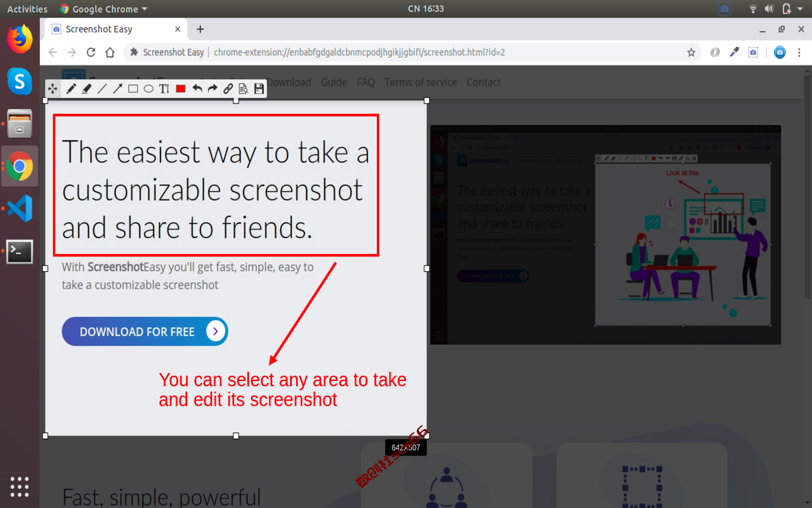Select the Rectangle shape tool

point(133,89)
